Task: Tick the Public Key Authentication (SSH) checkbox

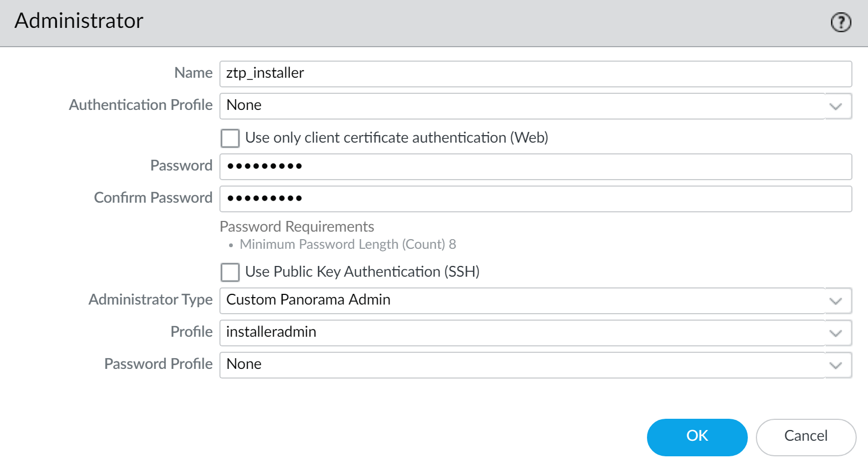Action: tap(230, 272)
